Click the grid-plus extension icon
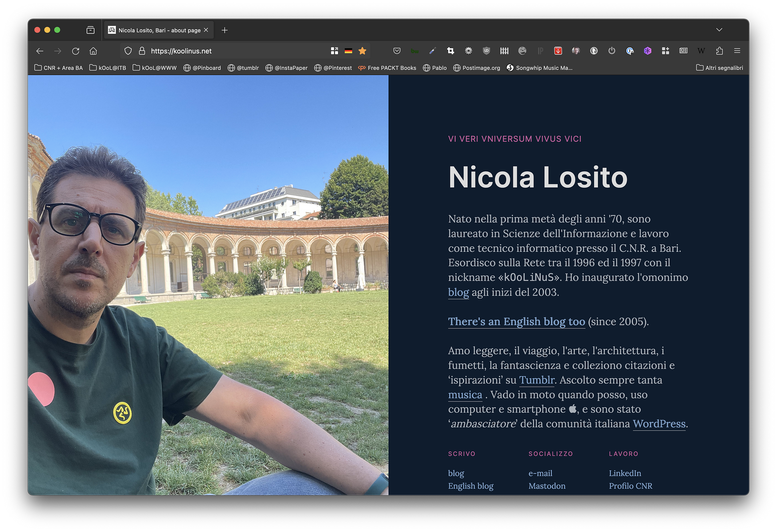Screen dimensions: 777x532 point(665,51)
